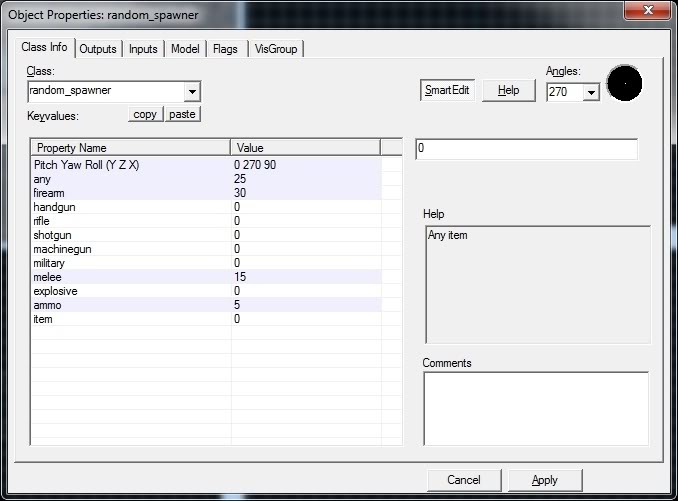Select the melee property row

click(130, 277)
